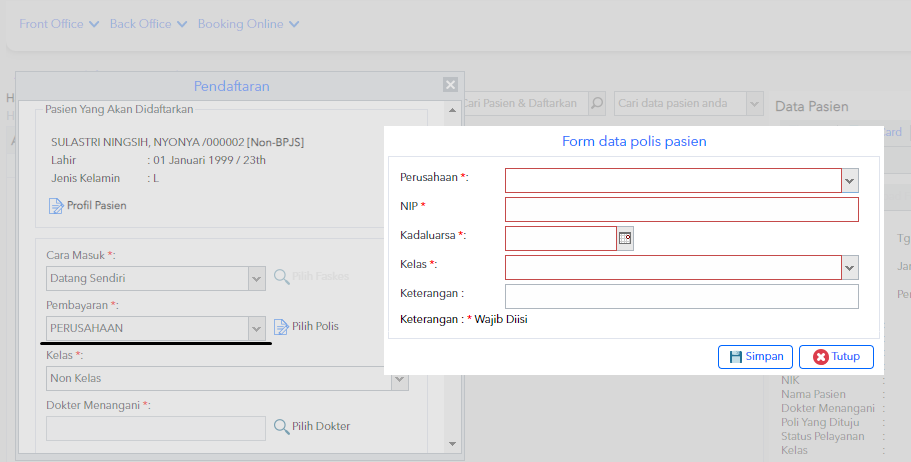
Task: Open the Front Office menu
Action: [x=59, y=24]
